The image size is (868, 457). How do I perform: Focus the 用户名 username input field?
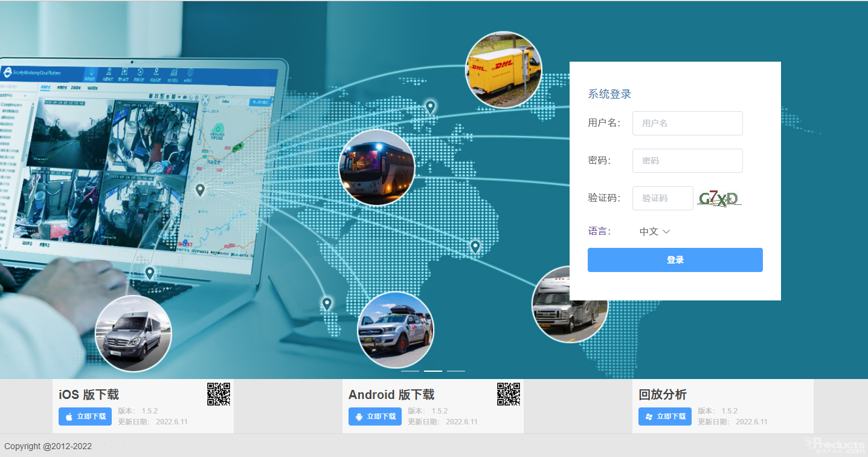[687, 123]
